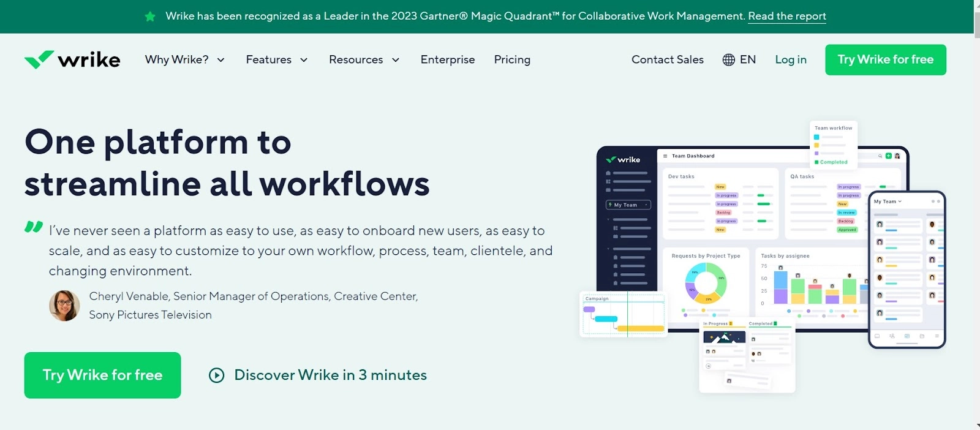
Task: Expand the Why Wrike? menu
Action: coord(184,59)
